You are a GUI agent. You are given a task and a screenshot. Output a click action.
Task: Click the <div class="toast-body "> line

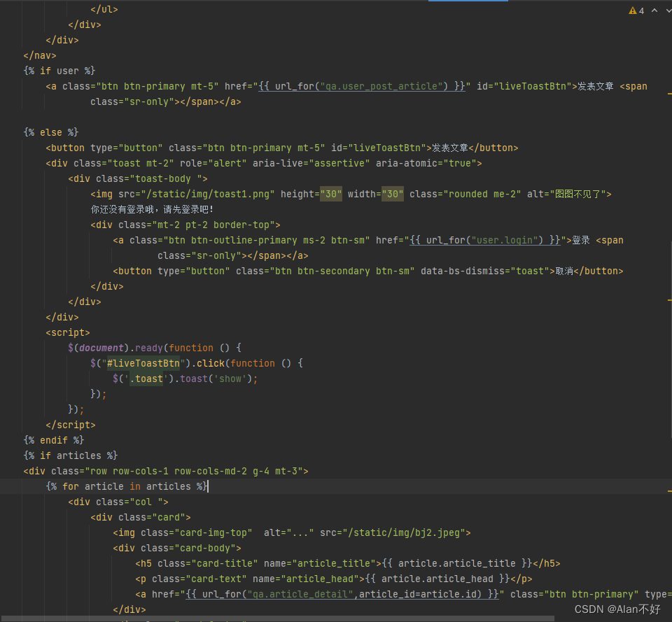click(x=138, y=178)
